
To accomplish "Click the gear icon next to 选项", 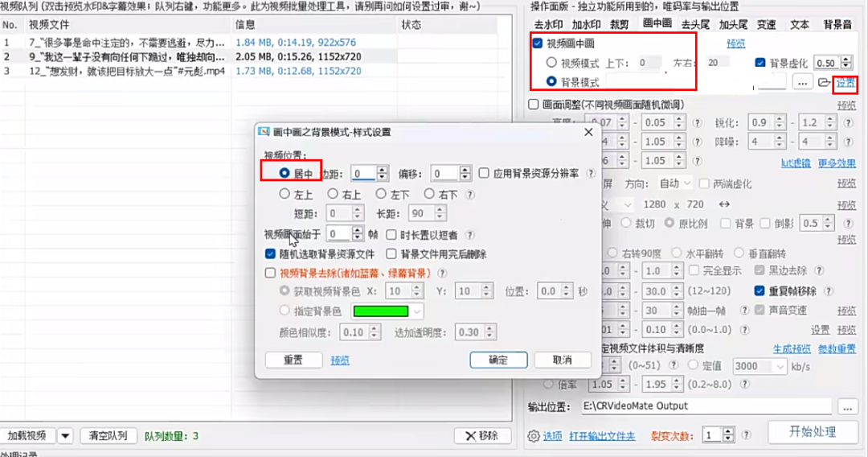I will coord(533,436).
